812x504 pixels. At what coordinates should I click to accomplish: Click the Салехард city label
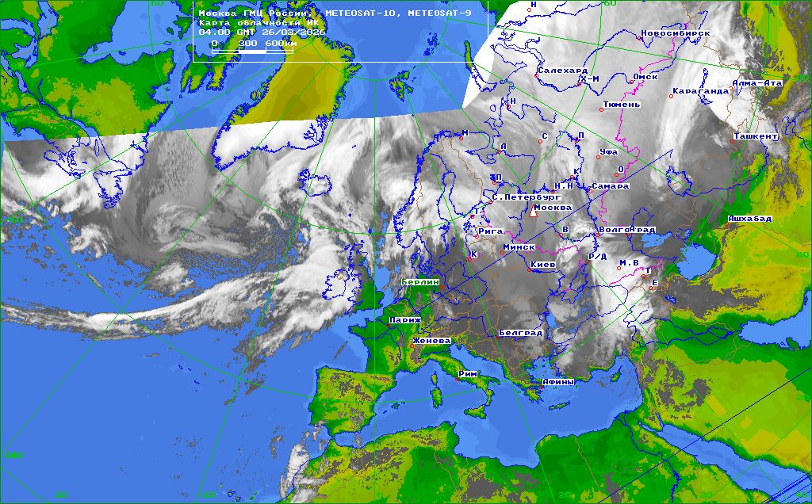click(x=562, y=71)
